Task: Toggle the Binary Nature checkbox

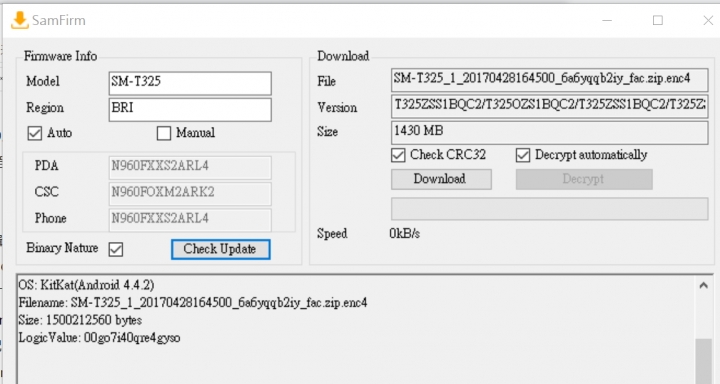Action: [x=116, y=249]
